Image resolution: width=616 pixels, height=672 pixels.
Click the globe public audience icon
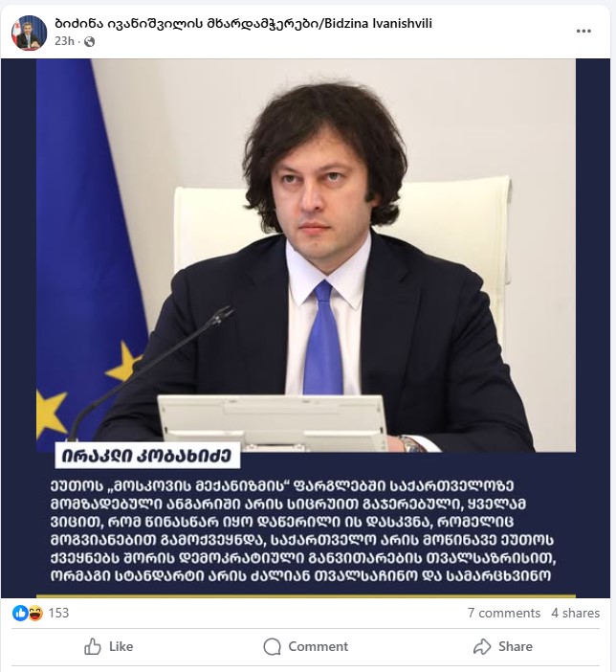[90, 41]
